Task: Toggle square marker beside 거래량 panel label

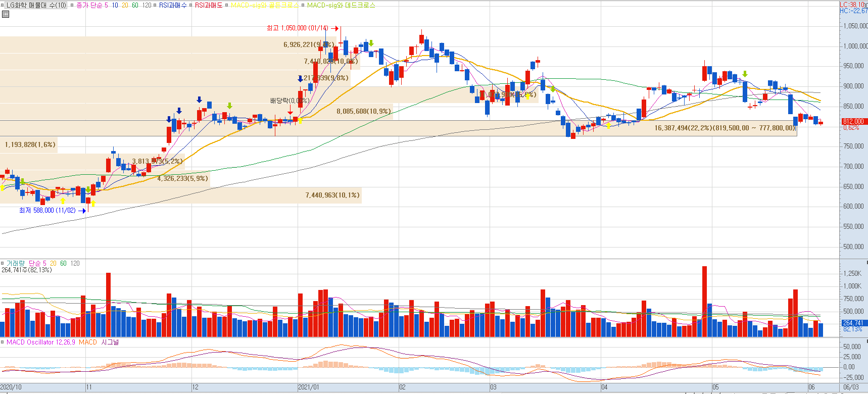Action: pos(3,263)
